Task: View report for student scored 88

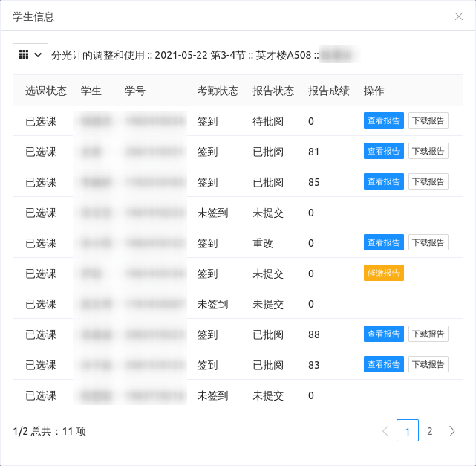Action: point(383,334)
